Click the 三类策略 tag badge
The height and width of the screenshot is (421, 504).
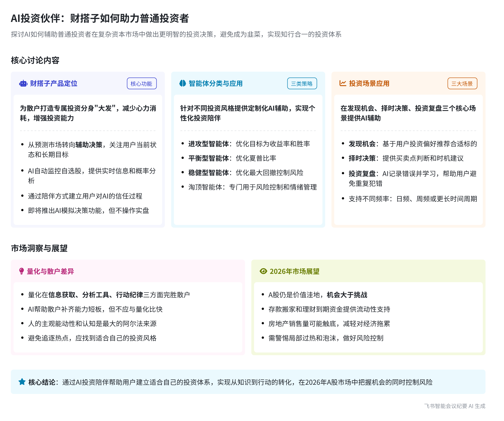[x=302, y=83]
